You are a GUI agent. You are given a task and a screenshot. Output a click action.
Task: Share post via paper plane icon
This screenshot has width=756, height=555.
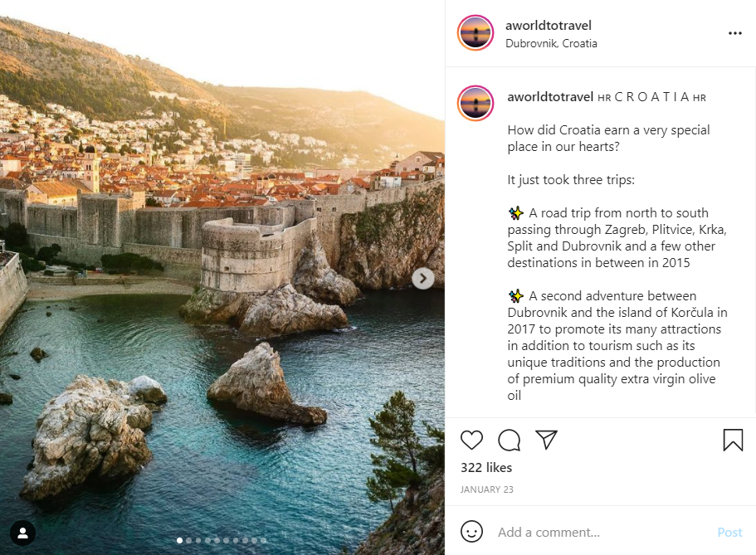click(x=546, y=440)
